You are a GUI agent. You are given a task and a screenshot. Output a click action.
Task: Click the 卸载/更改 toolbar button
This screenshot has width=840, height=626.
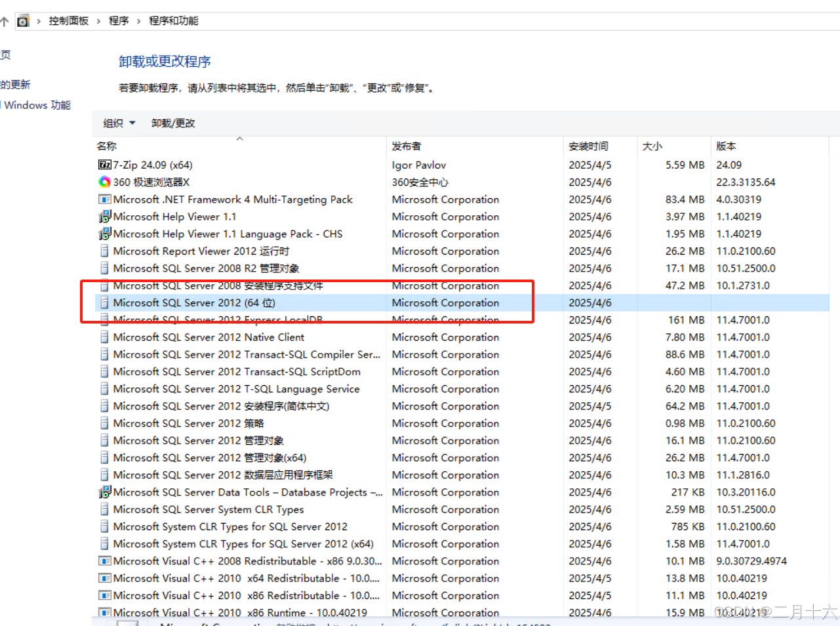[x=173, y=123]
